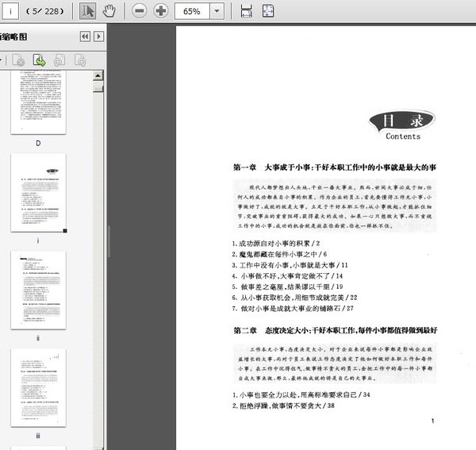Switch to fit width scrolling view
Image resolution: width=476 pixels, height=450 pixels.
(x=247, y=11)
